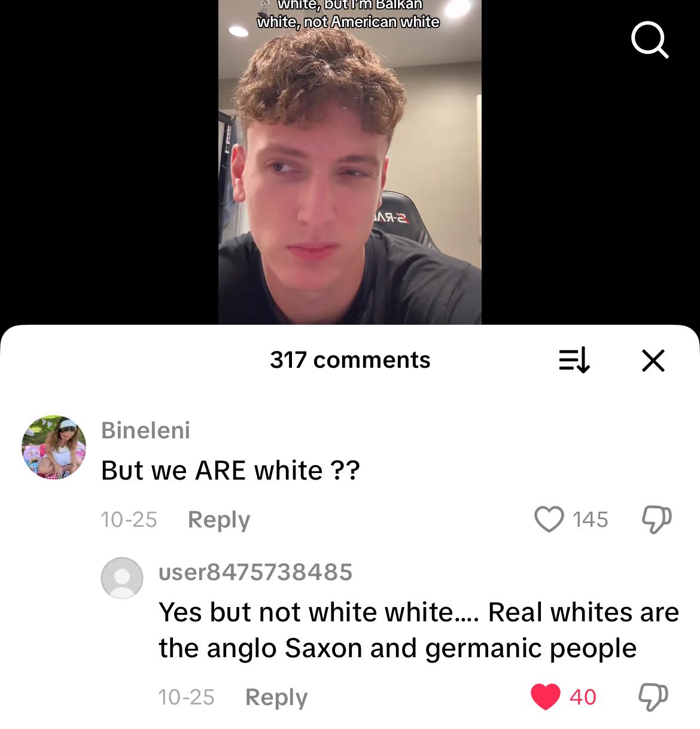Select the 'Real whites are' reply text

click(583, 612)
